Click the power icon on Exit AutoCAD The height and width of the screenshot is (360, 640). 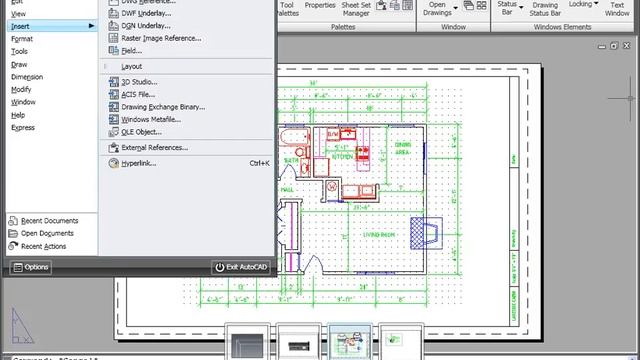click(220, 267)
